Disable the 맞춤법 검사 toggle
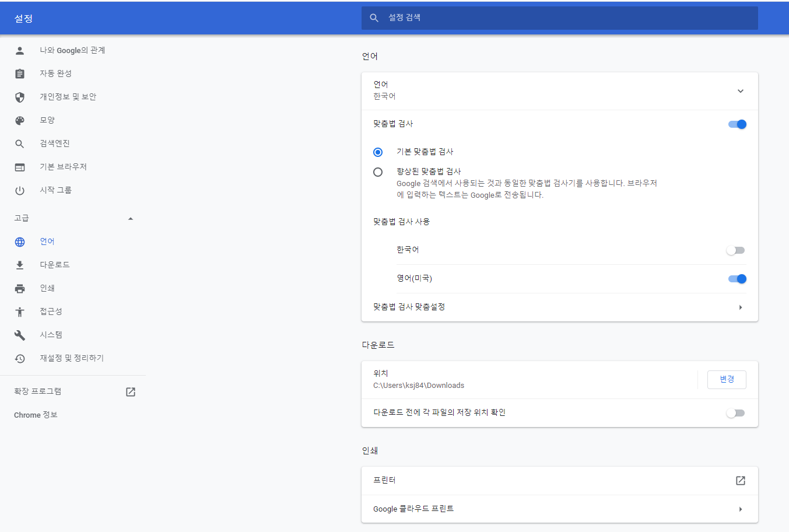 737,124
